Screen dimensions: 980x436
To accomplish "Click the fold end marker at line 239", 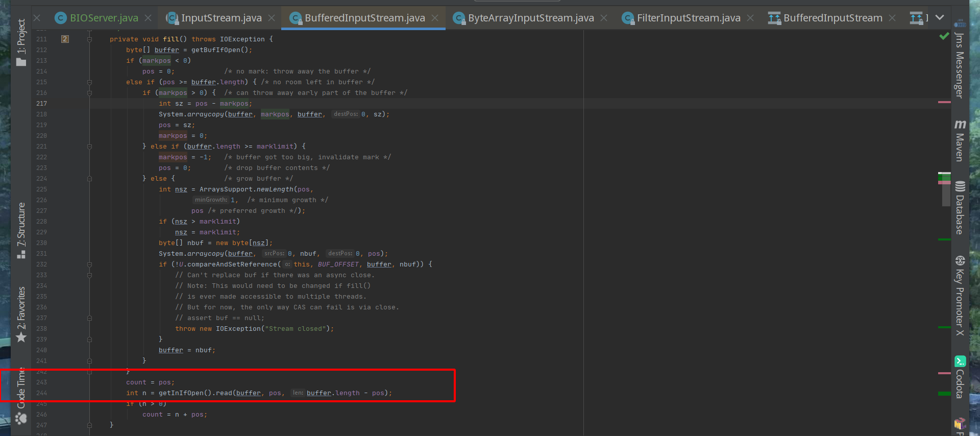I will click(x=89, y=340).
